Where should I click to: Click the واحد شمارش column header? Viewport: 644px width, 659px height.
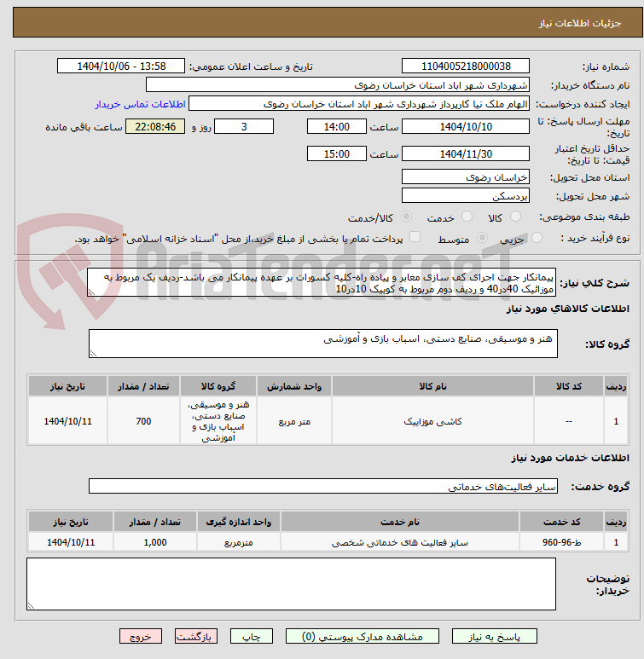pyautogui.click(x=294, y=386)
